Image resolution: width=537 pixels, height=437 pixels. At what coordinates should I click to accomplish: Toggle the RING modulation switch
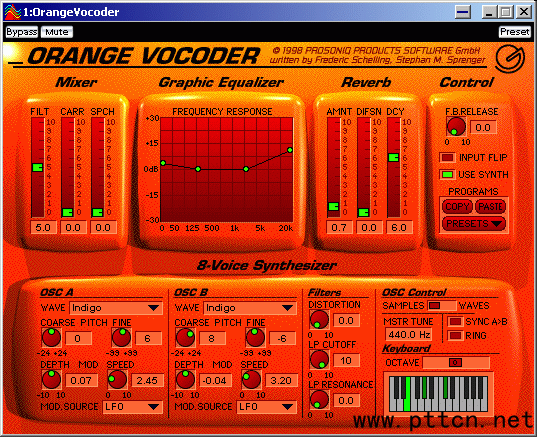[x=455, y=335]
